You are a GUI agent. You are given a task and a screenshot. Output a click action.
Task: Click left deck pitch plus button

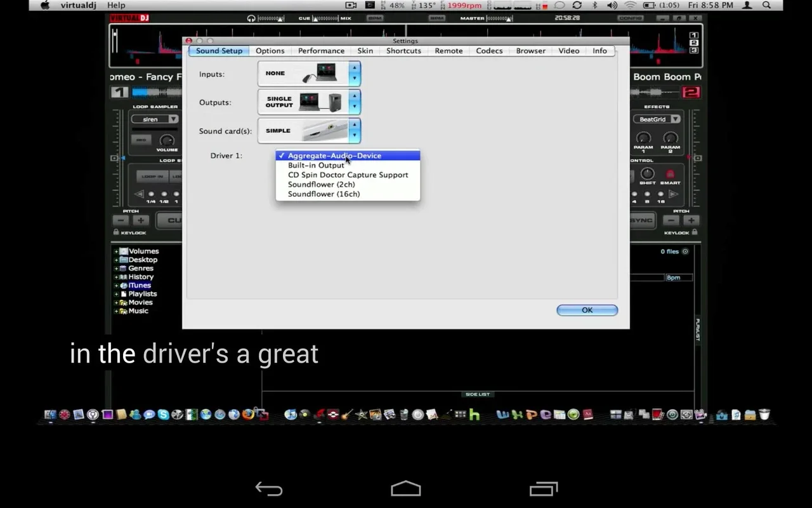click(x=141, y=220)
